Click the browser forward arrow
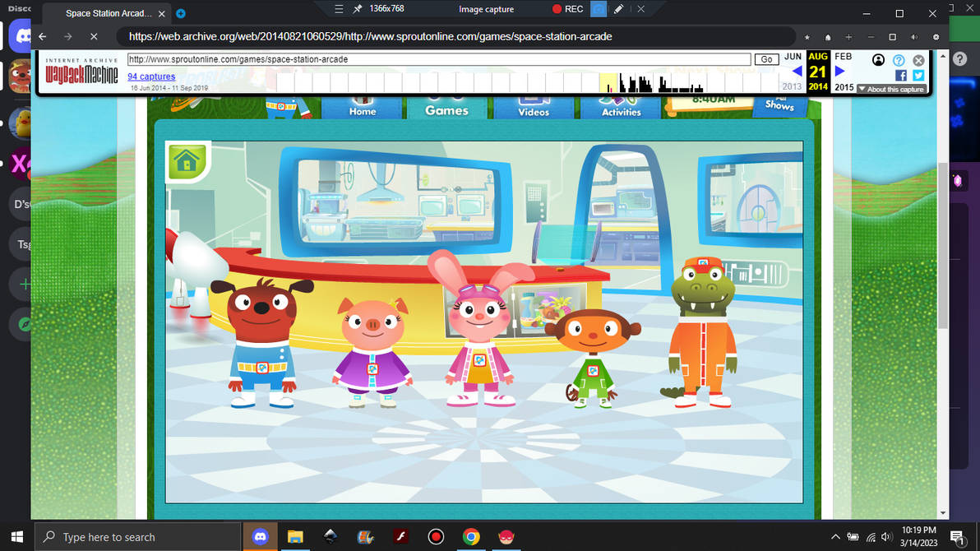 coord(67,36)
